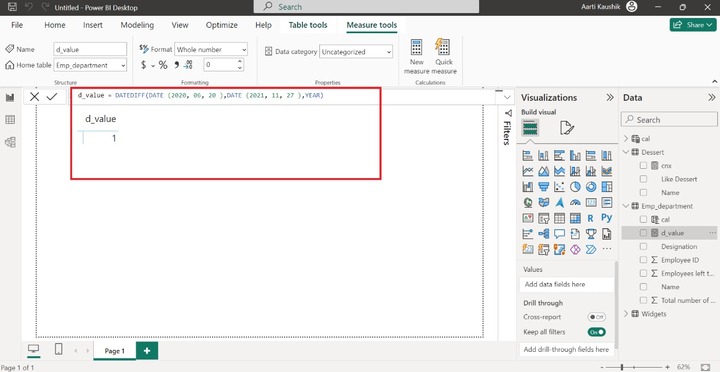The width and height of the screenshot is (720, 372).
Task: Select the globe map visual
Action: (x=528, y=203)
